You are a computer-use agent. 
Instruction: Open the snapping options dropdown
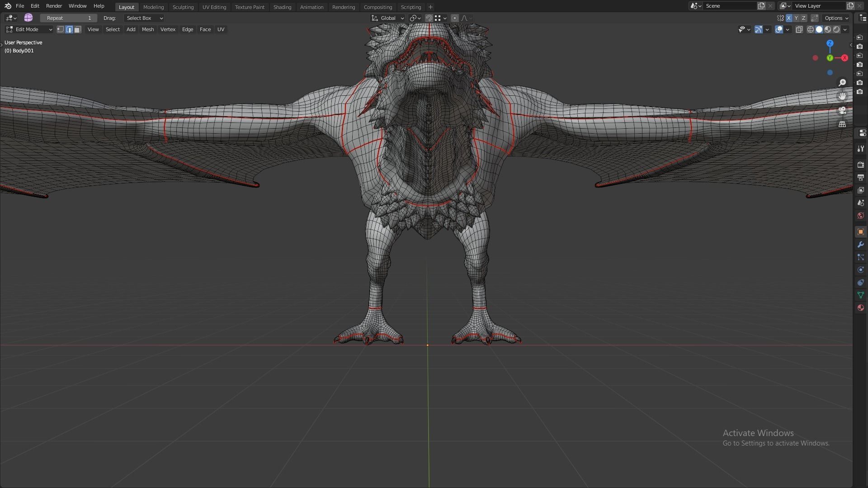pos(441,18)
